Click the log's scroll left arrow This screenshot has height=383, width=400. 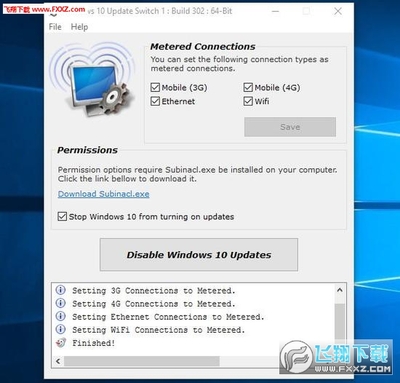(58, 361)
